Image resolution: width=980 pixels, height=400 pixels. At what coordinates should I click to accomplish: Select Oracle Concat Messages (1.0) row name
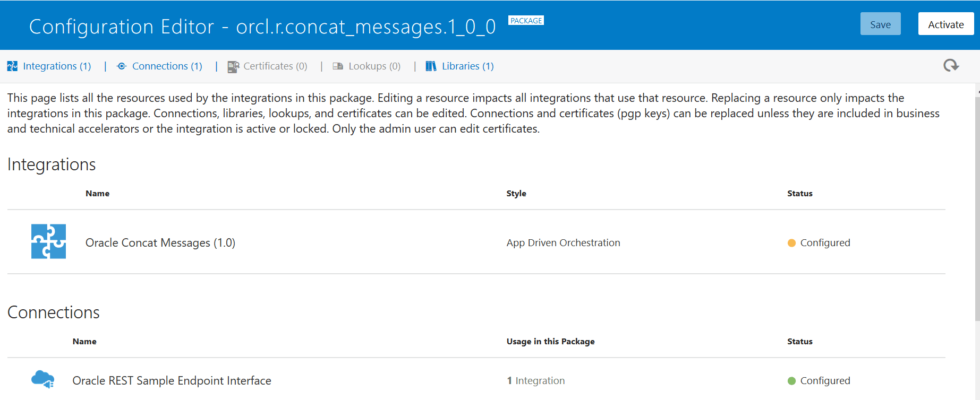pyautogui.click(x=160, y=242)
